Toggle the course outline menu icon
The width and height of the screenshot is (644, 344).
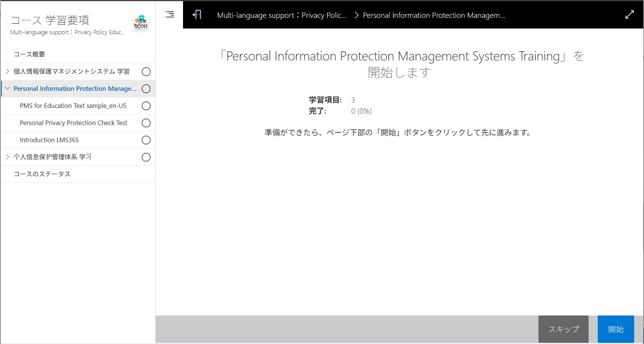tap(169, 14)
